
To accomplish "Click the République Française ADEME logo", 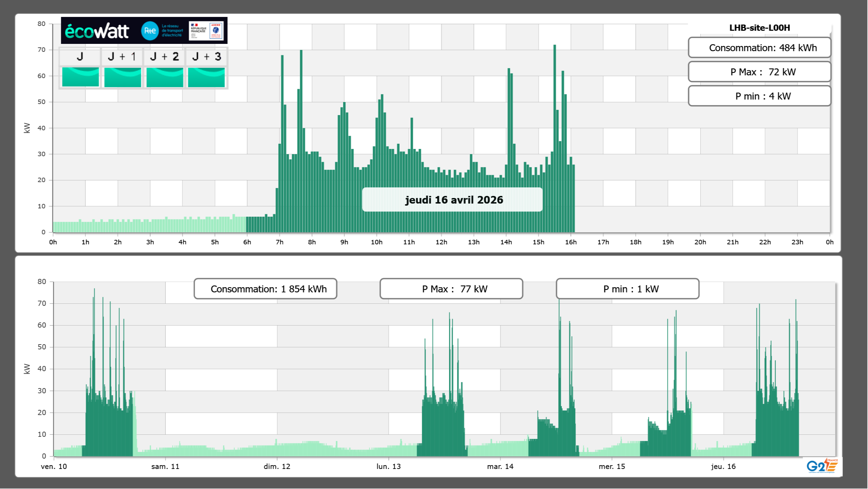I will (206, 31).
